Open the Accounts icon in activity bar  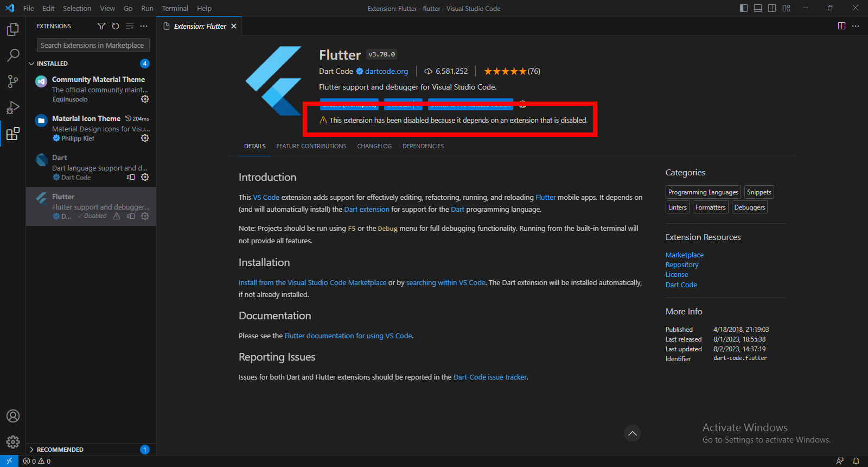[x=12, y=416]
